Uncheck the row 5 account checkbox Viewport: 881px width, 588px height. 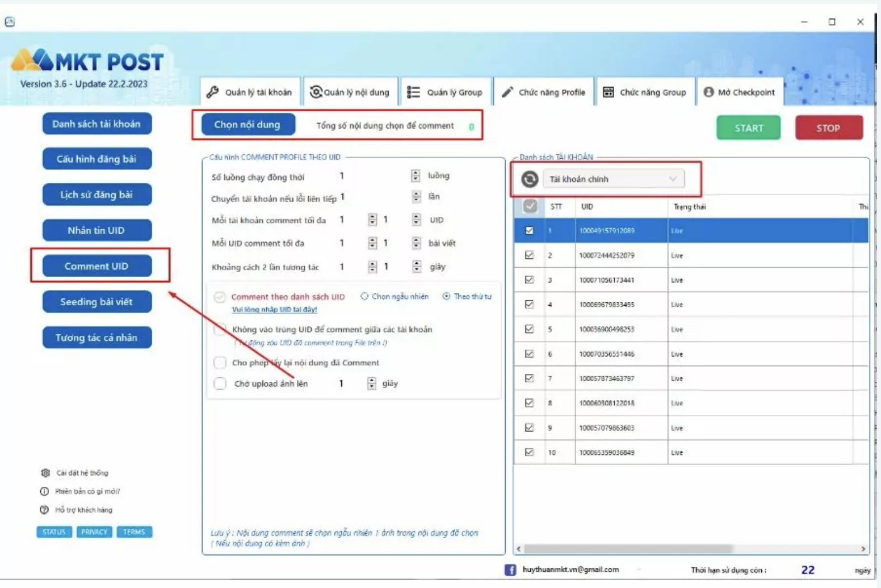pyautogui.click(x=529, y=329)
